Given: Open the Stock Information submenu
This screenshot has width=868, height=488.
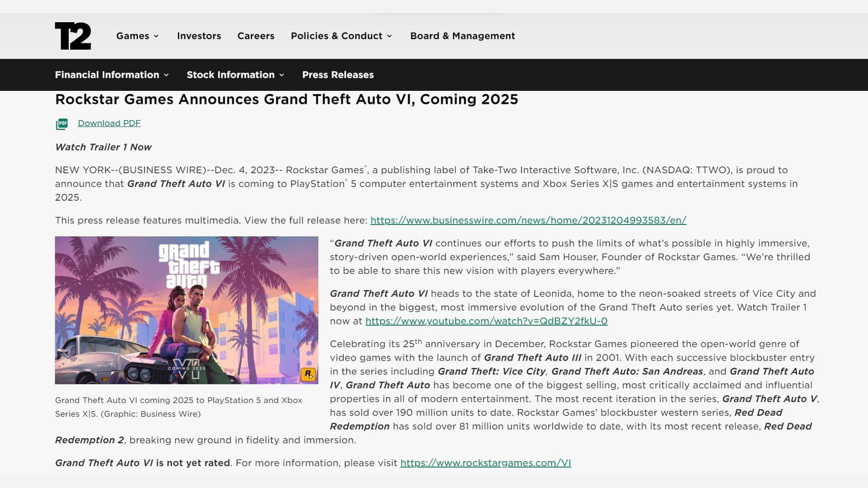Looking at the screenshot, I should (x=236, y=75).
